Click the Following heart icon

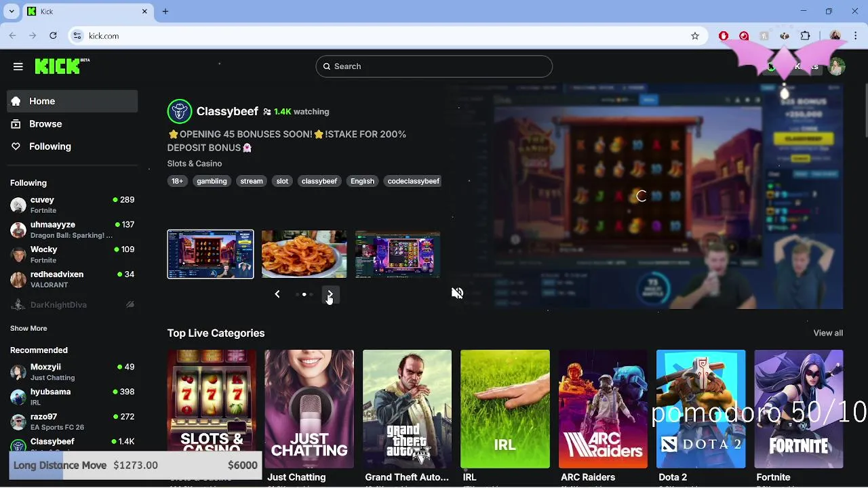16,146
